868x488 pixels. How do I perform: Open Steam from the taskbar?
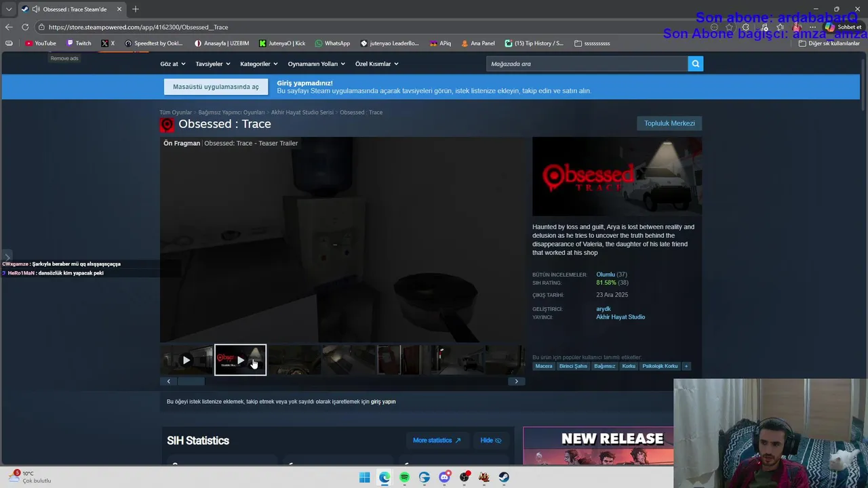(505, 477)
